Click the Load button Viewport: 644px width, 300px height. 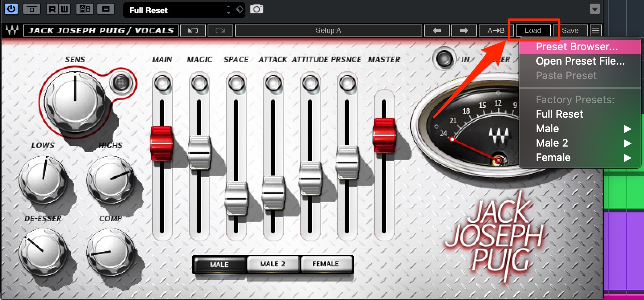point(533,31)
